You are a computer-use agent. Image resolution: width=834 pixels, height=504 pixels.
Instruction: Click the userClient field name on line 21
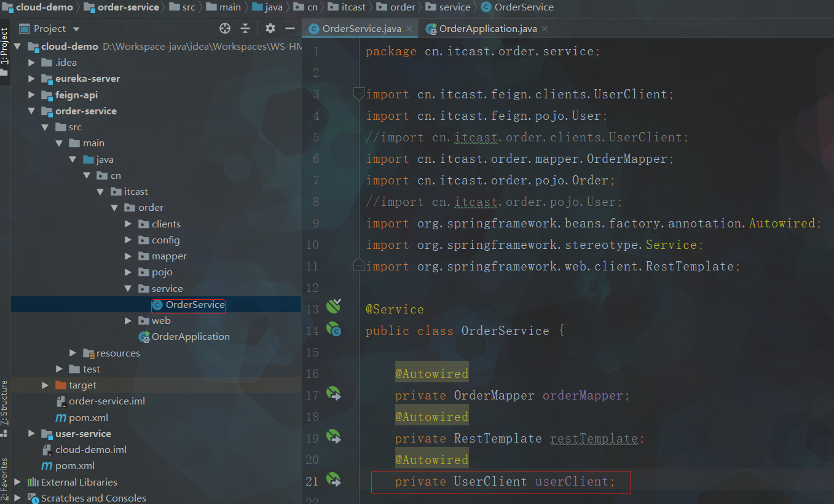pos(571,481)
